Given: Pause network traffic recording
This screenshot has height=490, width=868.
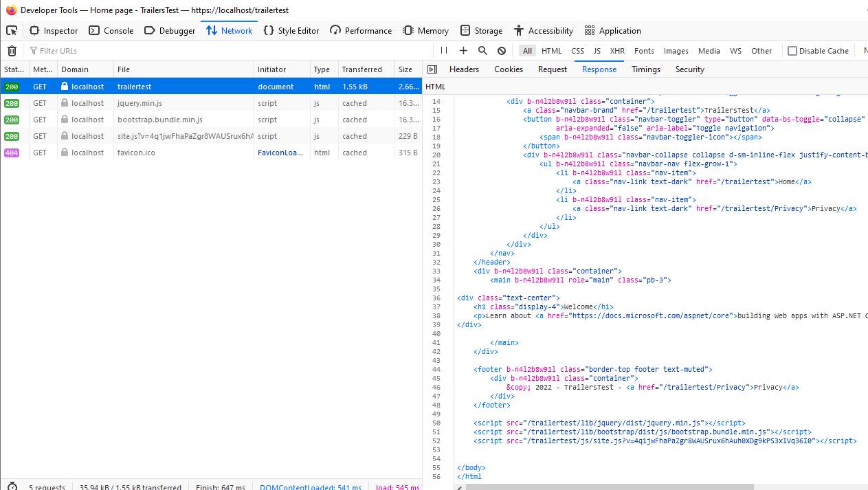Looking at the screenshot, I should coord(443,50).
